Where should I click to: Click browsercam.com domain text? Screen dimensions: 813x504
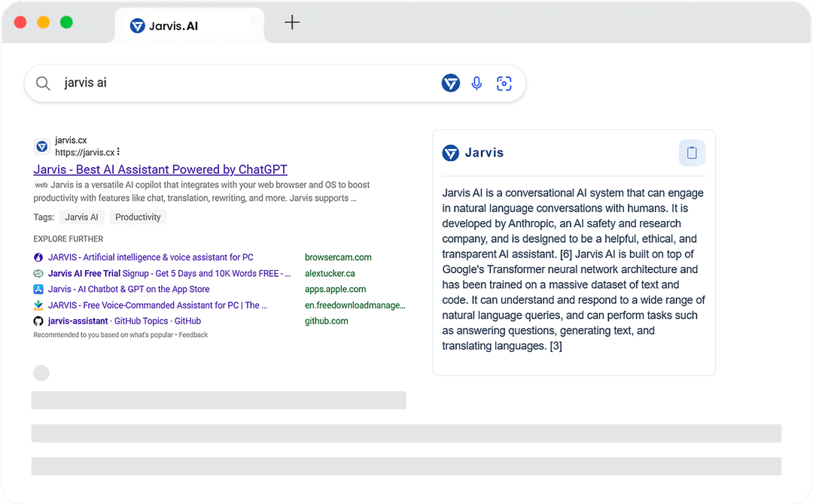(338, 257)
